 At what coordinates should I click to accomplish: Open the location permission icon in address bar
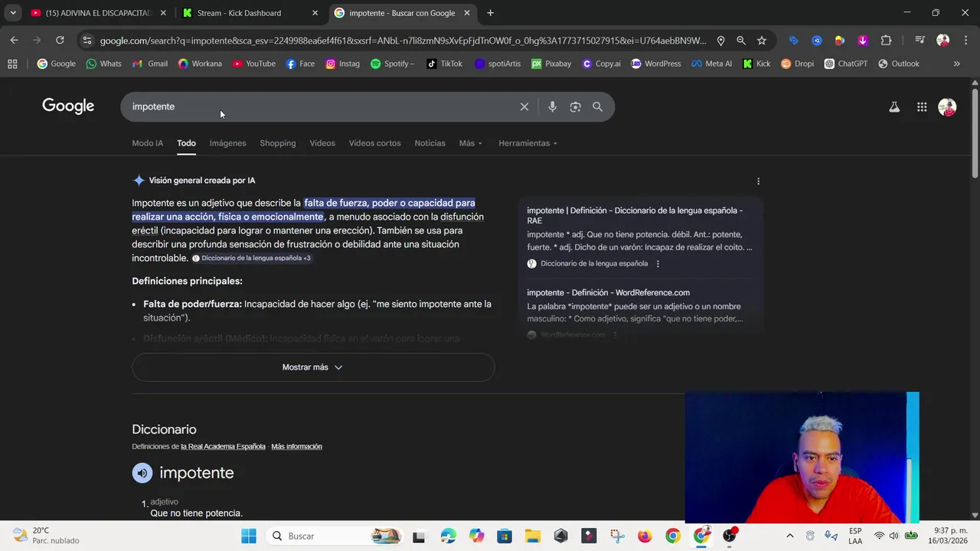720,41
